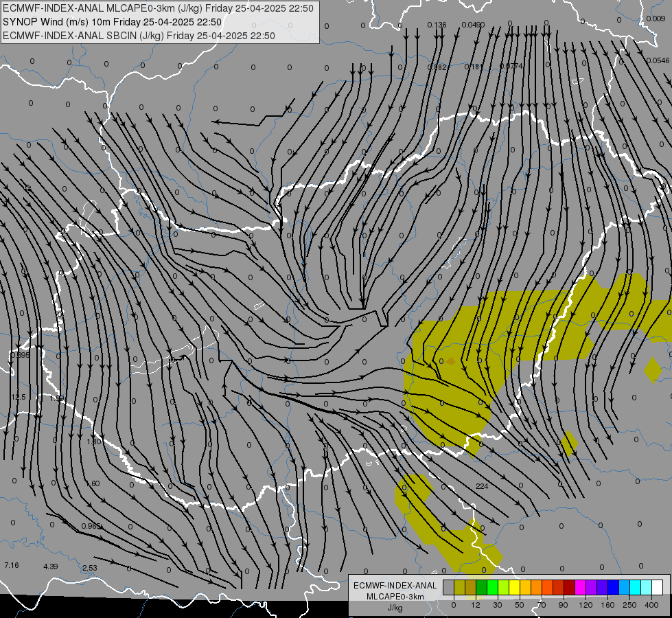Screen dimensions: 672x618
Task: Click the legend tick label 12
Action: [476, 605]
